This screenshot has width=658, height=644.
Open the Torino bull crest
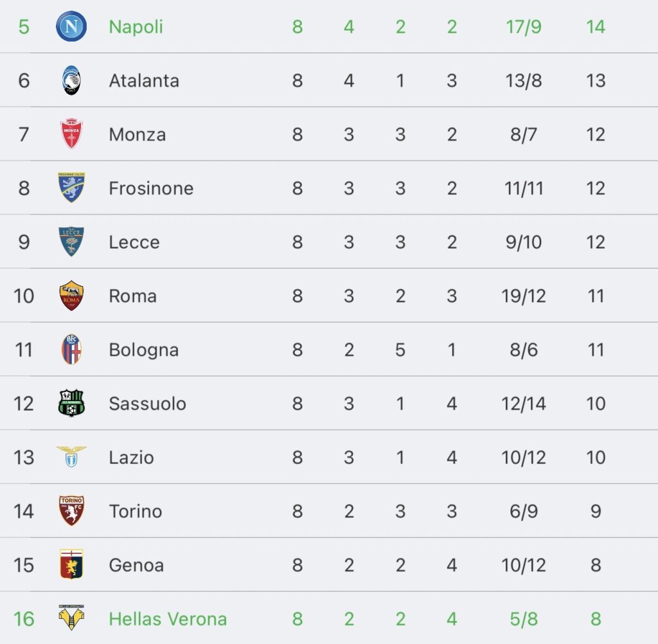(71, 510)
